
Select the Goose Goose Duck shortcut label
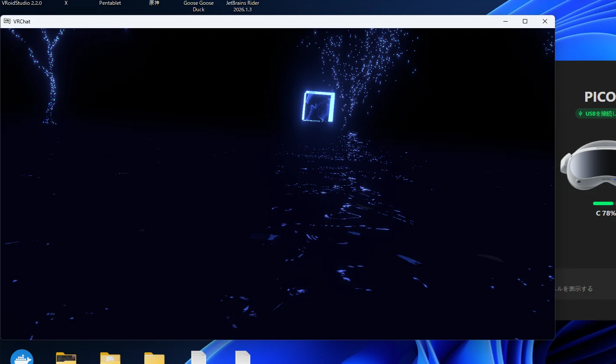[x=198, y=6]
